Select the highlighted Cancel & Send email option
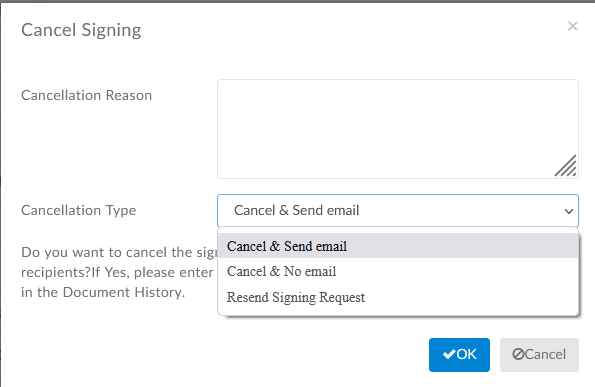This screenshot has height=387, width=595. tap(398, 246)
